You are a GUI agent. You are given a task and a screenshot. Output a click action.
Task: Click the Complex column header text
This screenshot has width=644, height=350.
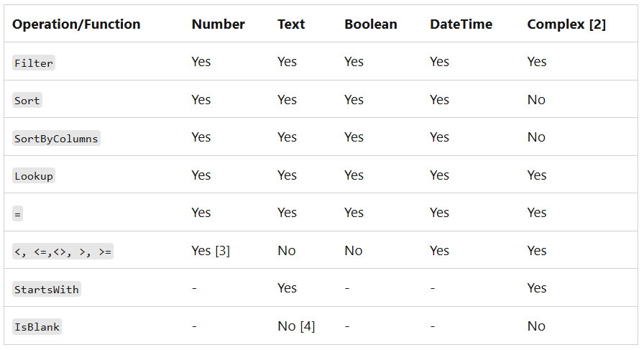tap(556, 24)
